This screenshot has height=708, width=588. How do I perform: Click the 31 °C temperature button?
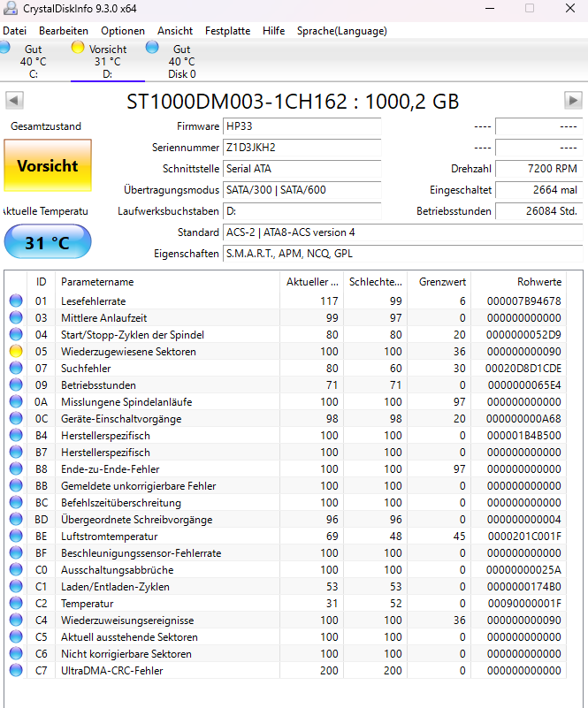coord(48,242)
